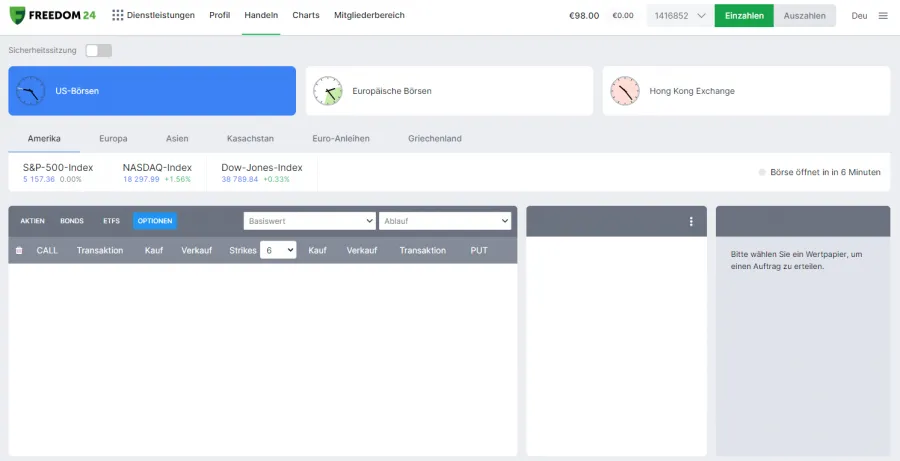The width and height of the screenshot is (900, 461).
Task: Open the Ablauf dropdown
Action: (445, 221)
